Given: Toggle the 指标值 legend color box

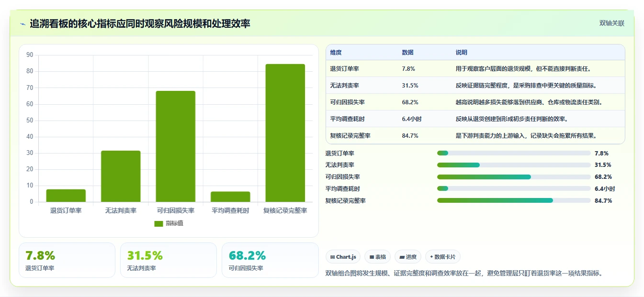Looking at the screenshot, I should click(159, 223).
